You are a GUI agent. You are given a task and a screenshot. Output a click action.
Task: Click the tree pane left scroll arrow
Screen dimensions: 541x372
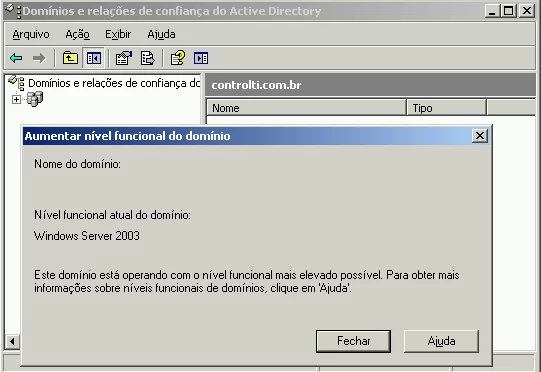click(x=12, y=342)
